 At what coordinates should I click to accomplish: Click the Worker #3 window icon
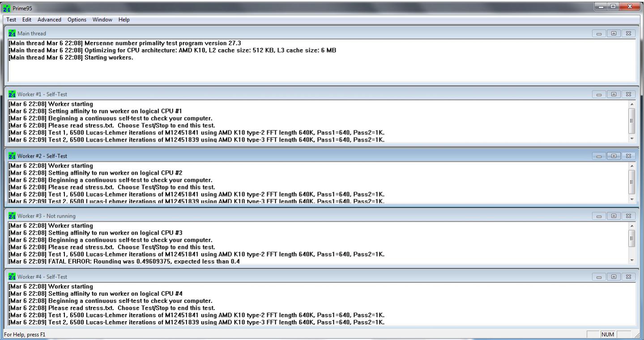click(12, 216)
